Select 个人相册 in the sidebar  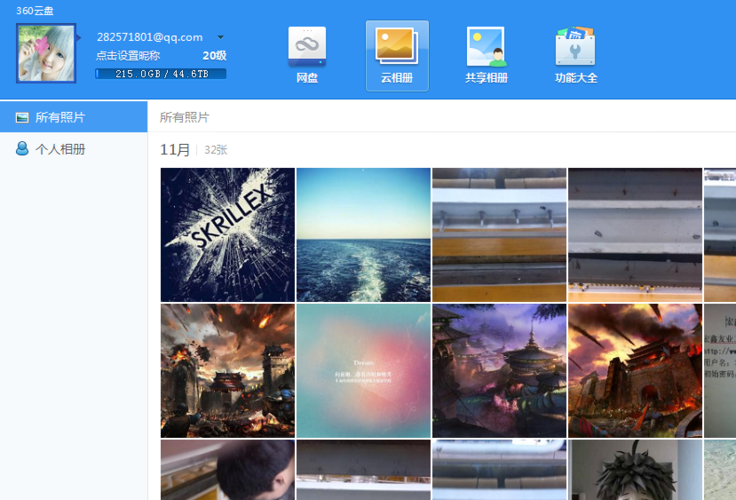(74, 149)
